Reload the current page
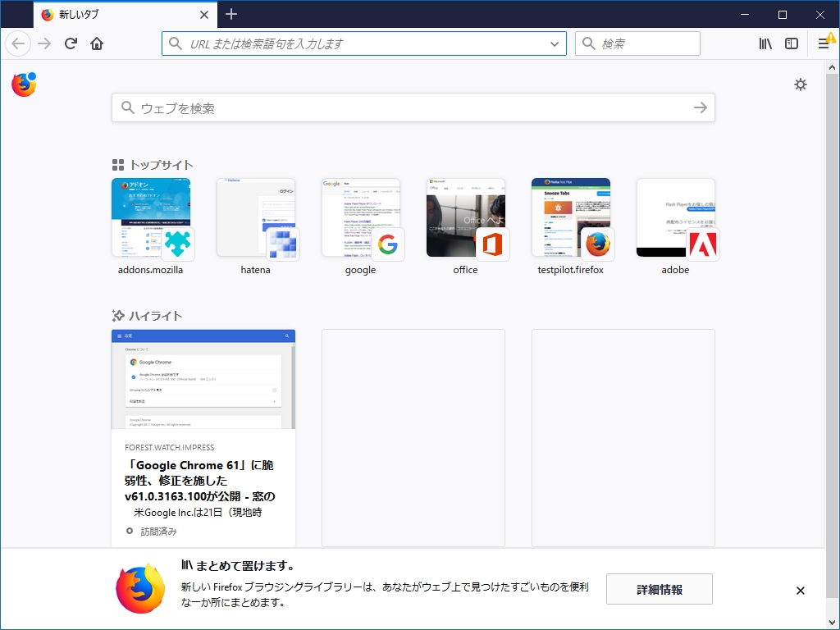This screenshot has height=630, width=840. click(x=71, y=43)
